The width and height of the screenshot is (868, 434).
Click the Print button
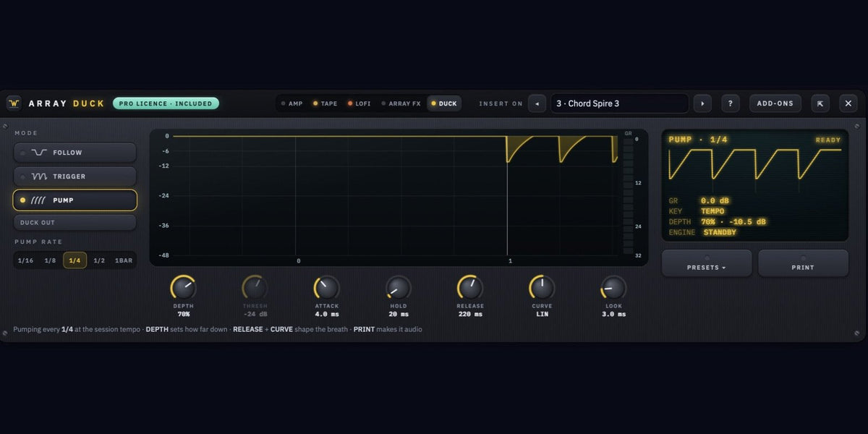coord(803,263)
